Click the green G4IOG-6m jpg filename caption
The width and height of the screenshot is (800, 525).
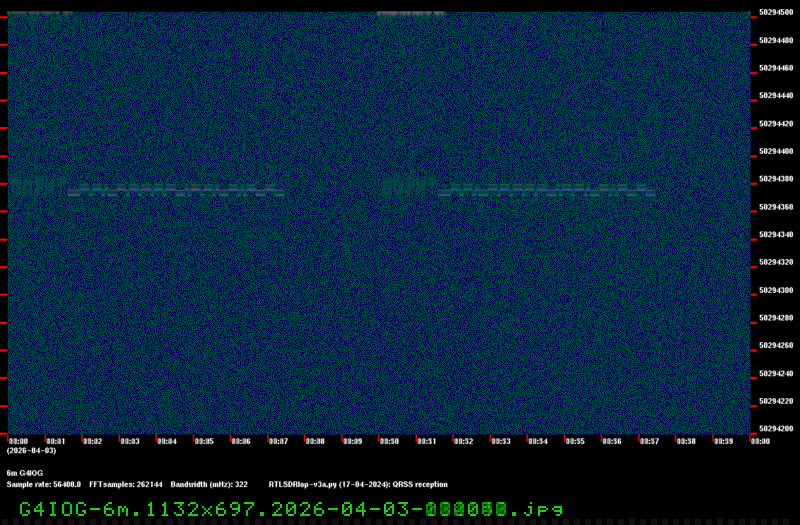[290, 508]
